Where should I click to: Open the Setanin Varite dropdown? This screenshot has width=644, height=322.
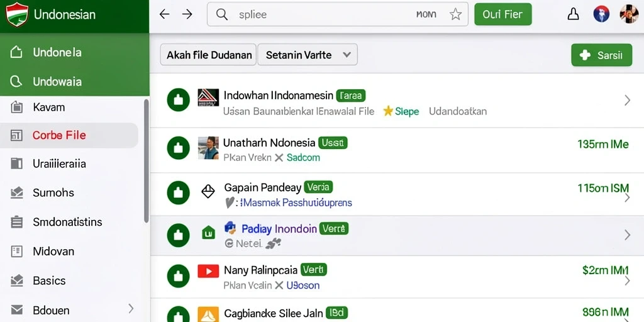pos(308,55)
